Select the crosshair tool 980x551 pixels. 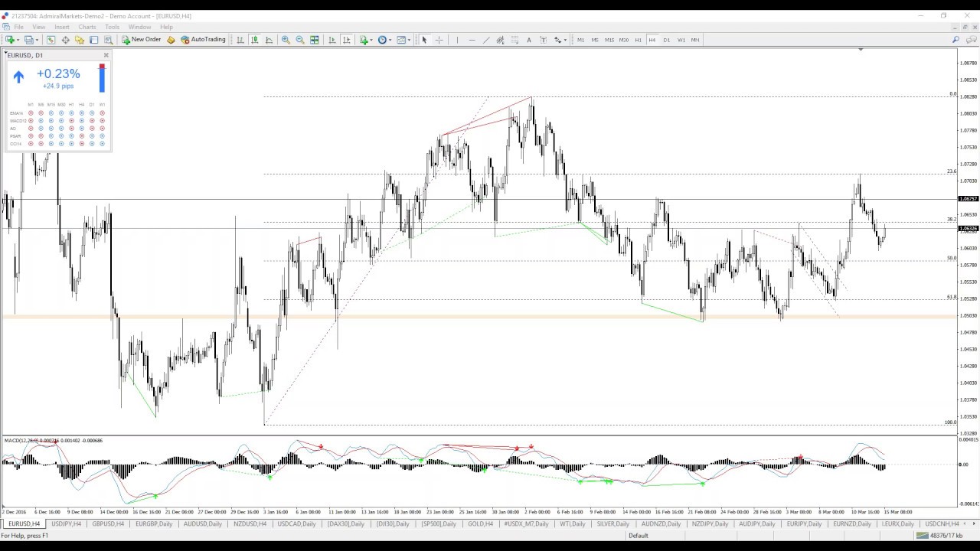point(439,40)
